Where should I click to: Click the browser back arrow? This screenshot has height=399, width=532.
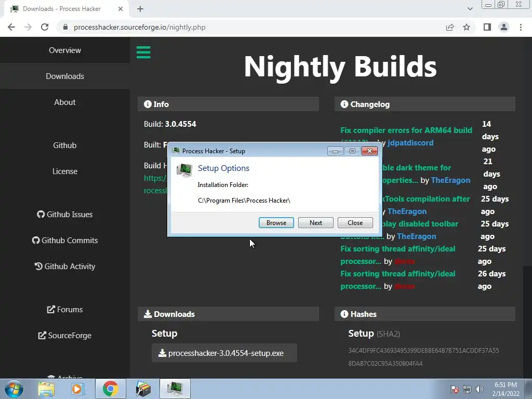coord(11,27)
